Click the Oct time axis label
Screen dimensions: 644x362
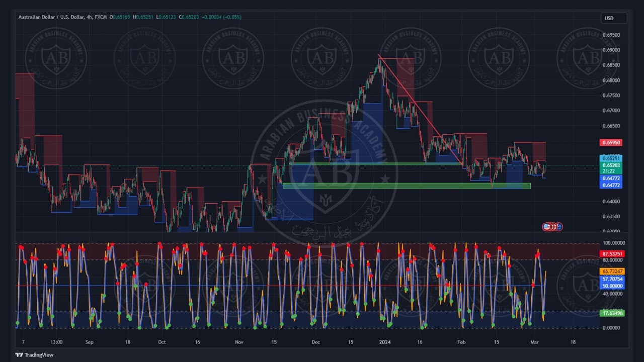coord(162,342)
